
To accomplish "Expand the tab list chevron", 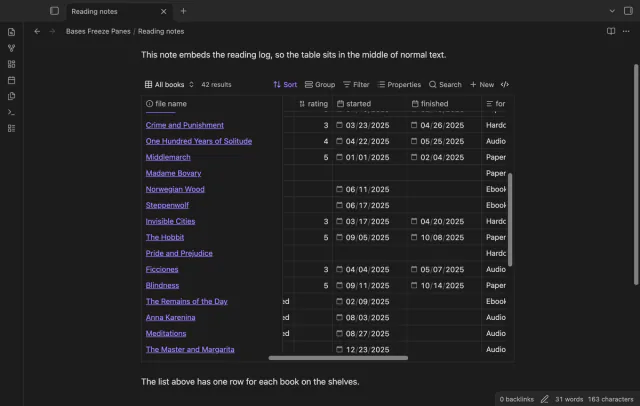I will tap(612, 11).
